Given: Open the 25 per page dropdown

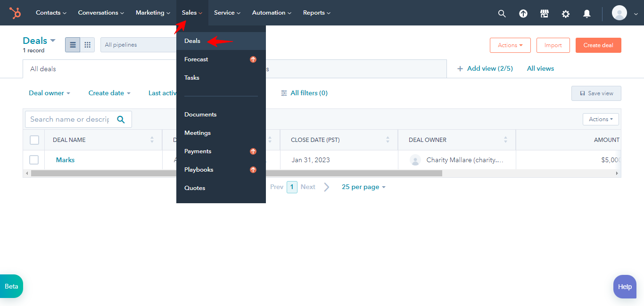Looking at the screenshot, I should tap(363, 187).
